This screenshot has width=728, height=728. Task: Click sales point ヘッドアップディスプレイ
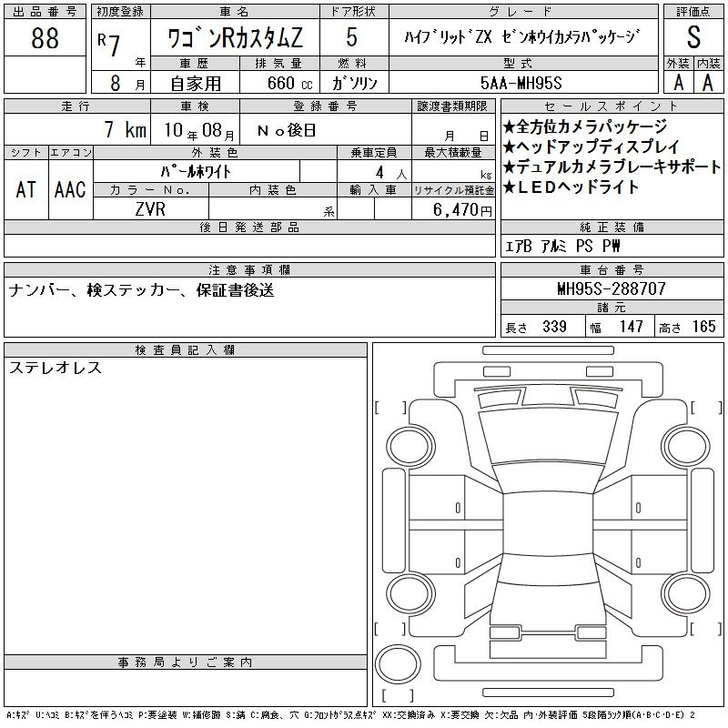(x=591, y=147)
